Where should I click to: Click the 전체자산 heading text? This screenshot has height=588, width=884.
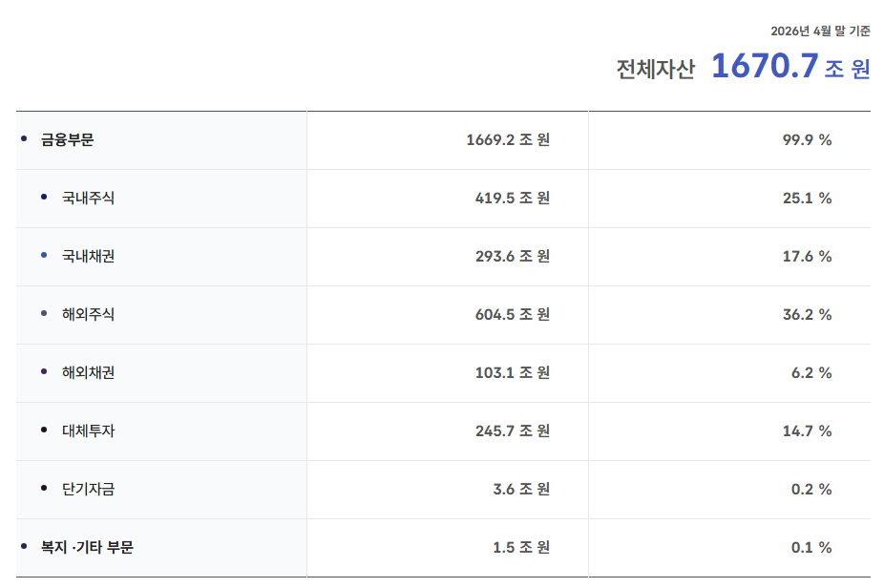coord(655,70)
